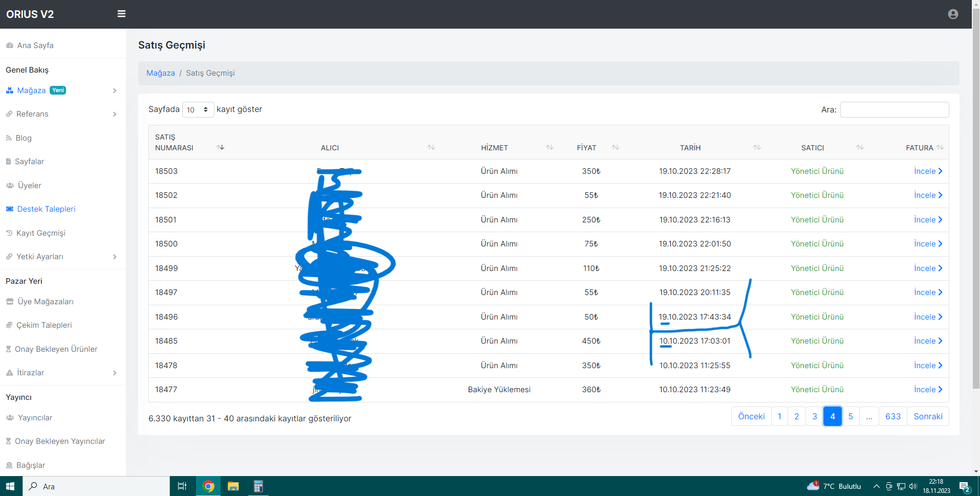The width and height of the screenshot is (980, 496).
Task: Open Windows Task View icon
Action: (182, 486)
